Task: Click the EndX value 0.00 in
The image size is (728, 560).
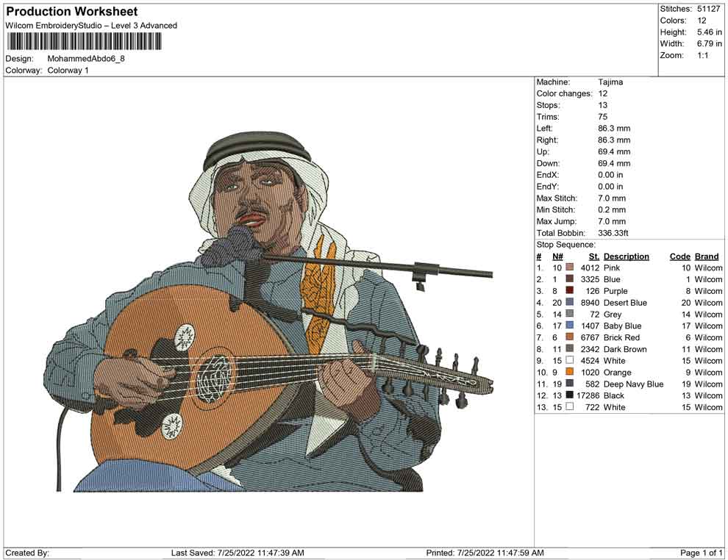Action: [x=610, y=175]
